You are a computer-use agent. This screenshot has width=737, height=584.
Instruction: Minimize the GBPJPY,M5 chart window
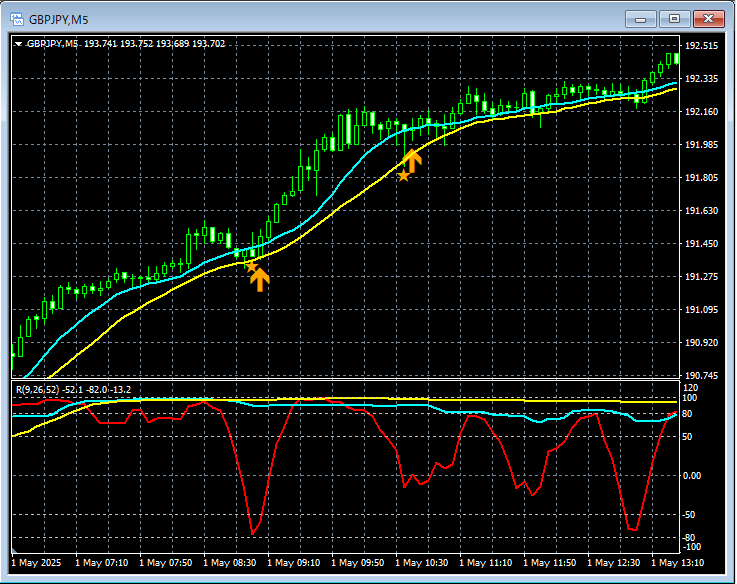tap(640, 19)
